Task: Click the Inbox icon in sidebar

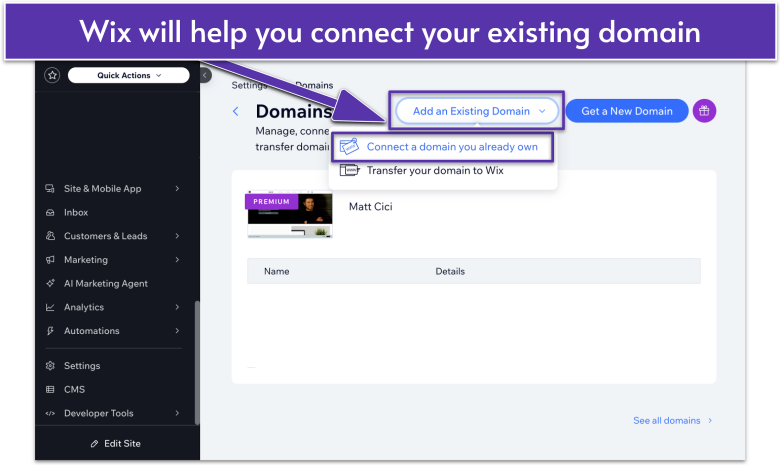Action: coord(50,212)
